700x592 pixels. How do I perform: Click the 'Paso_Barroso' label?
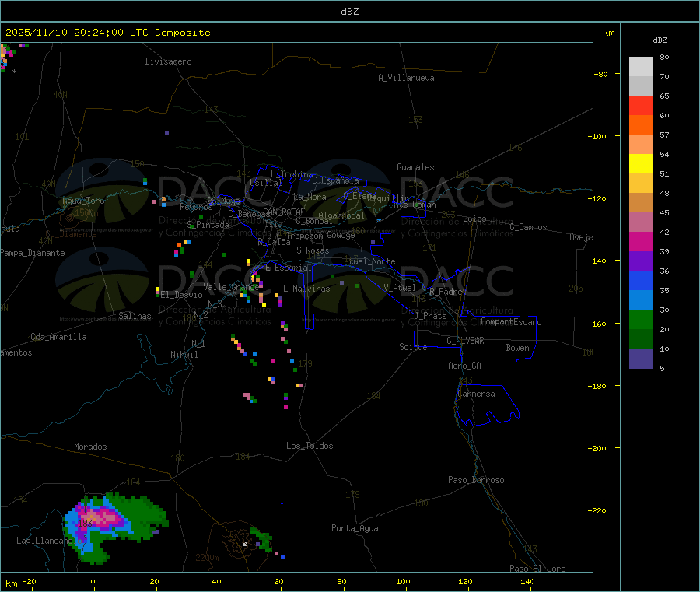pyautogui.click(x=476, y=481)
